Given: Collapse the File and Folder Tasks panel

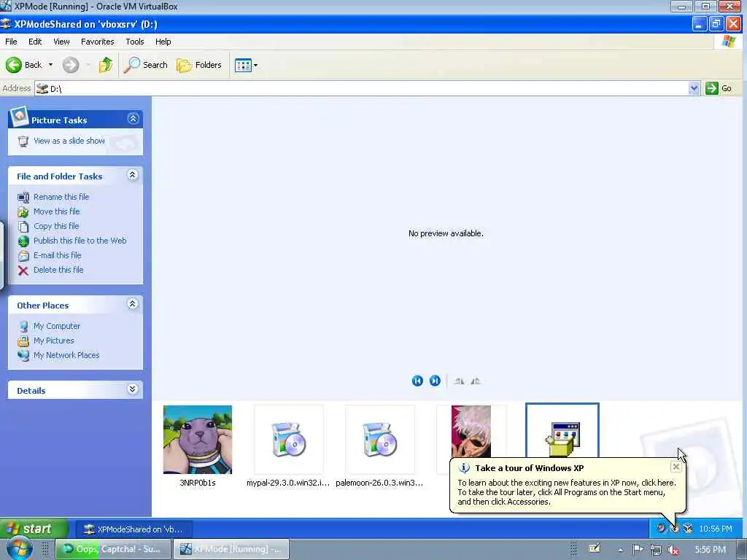Looking at the screenshot, I should point(133,175).
